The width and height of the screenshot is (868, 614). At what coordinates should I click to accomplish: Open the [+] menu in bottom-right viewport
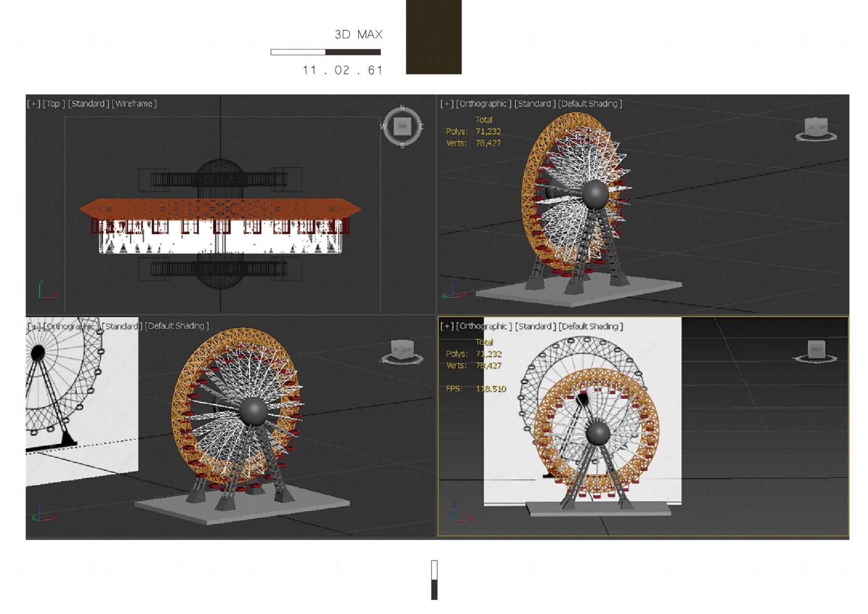click(447, 327)
